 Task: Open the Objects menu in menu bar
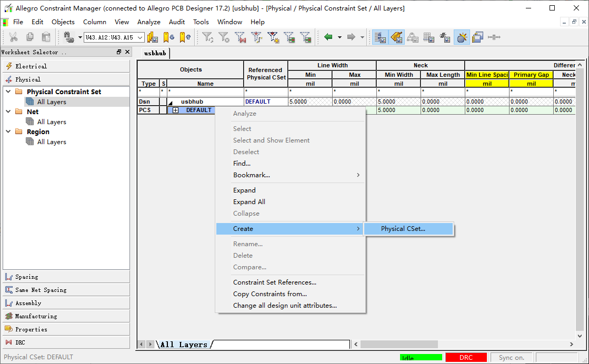[63, 22]
